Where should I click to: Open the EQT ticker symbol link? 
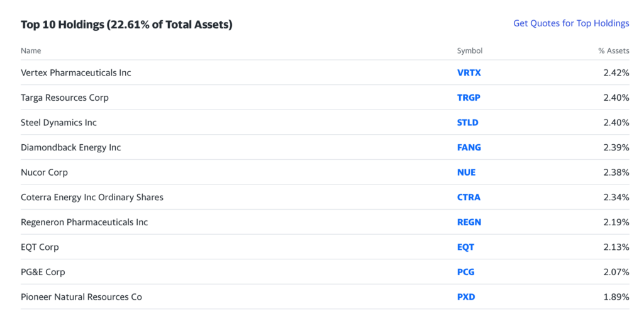point(465,247)
